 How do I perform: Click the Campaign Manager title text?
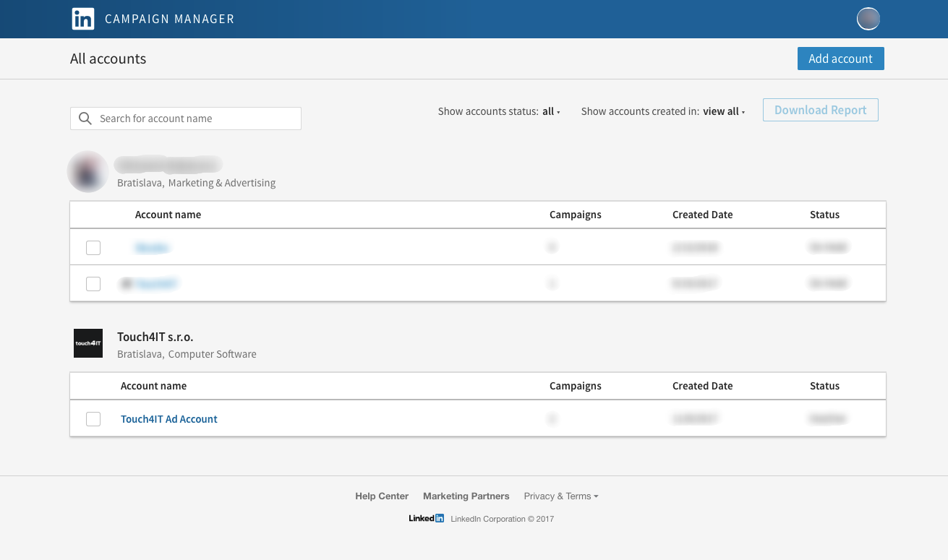169,19
